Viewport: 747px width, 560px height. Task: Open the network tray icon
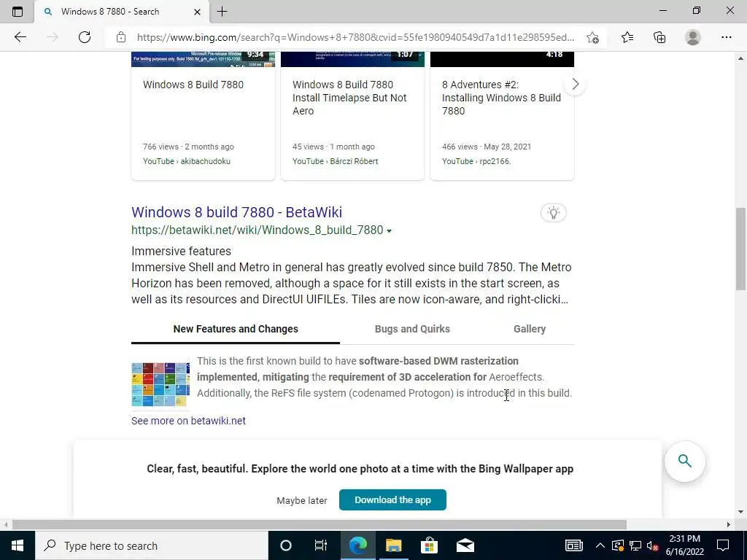point(635,545)
